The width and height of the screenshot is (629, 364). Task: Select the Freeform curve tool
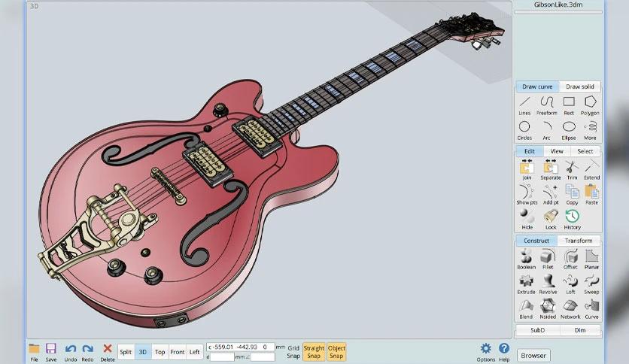pyautogui.click(x=546, y=106)
